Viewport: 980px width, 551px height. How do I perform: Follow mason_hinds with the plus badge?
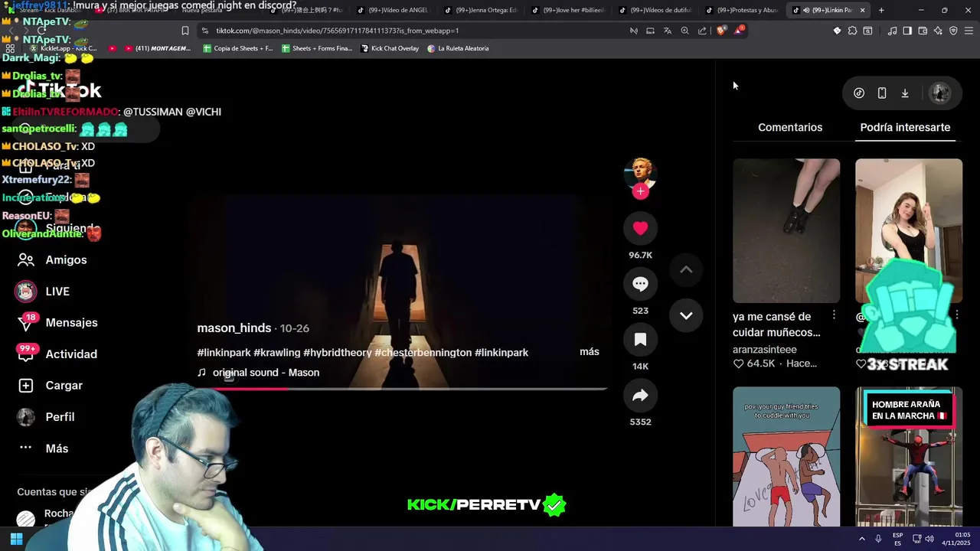(x=640, y=191)
